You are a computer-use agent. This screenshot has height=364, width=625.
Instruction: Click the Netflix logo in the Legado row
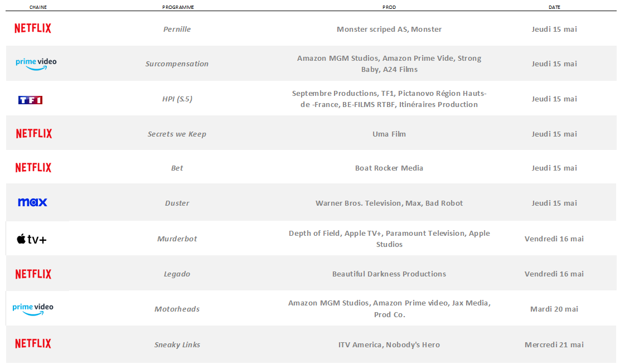tap(33, 274)
